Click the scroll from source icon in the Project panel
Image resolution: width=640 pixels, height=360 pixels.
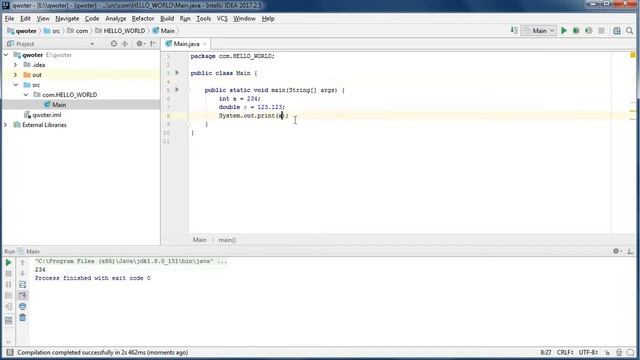(x=113, y=44)
